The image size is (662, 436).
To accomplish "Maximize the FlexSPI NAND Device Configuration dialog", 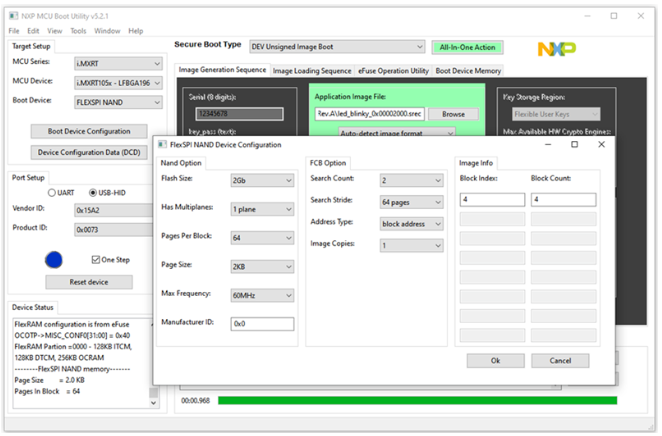I will [x=574, y=144].
